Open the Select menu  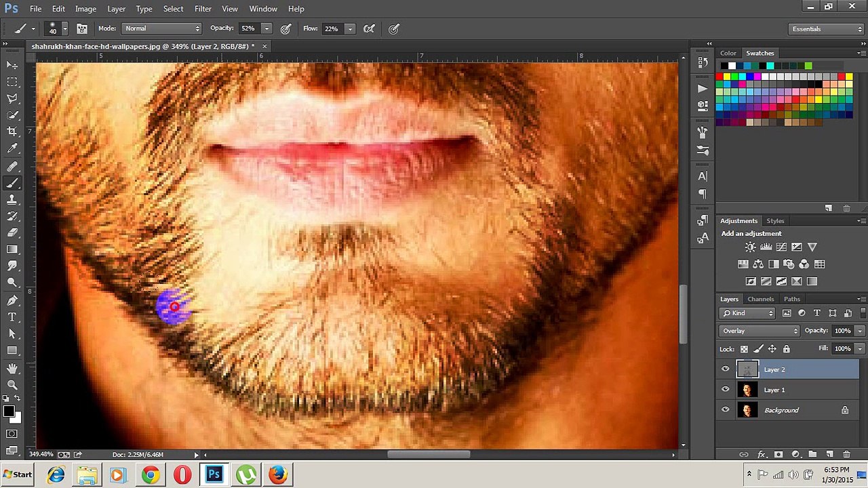(173, 9)
